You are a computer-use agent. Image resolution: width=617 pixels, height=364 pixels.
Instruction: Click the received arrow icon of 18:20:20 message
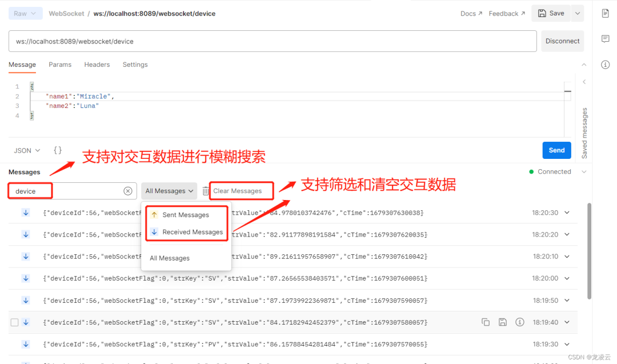point(26,234)
